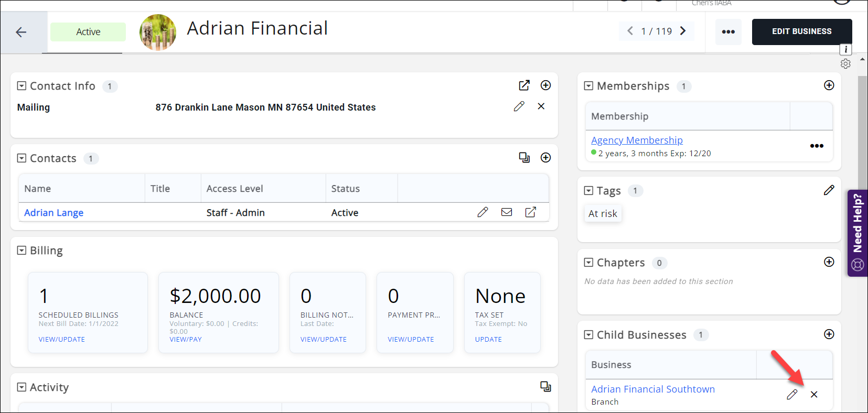Open the Agency Membership link
This screenshot has width=868, height=413.
click(637, 140)
